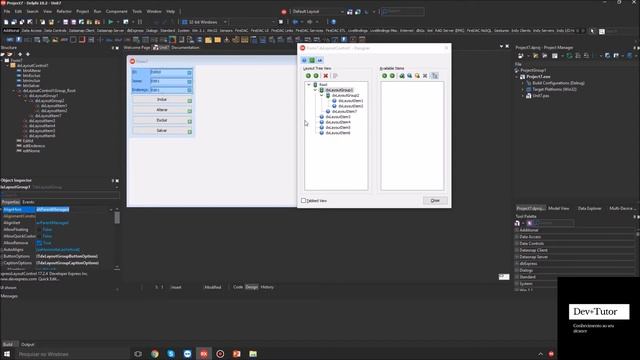Click the gray X delete icon in Available Items toolbar

click(425, 76)
